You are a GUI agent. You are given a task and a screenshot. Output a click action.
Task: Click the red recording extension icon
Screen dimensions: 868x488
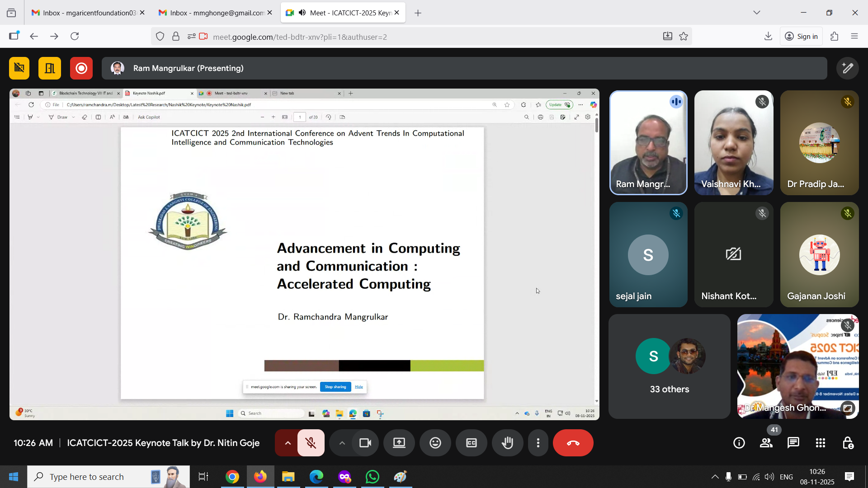click(x=81, y=68)
